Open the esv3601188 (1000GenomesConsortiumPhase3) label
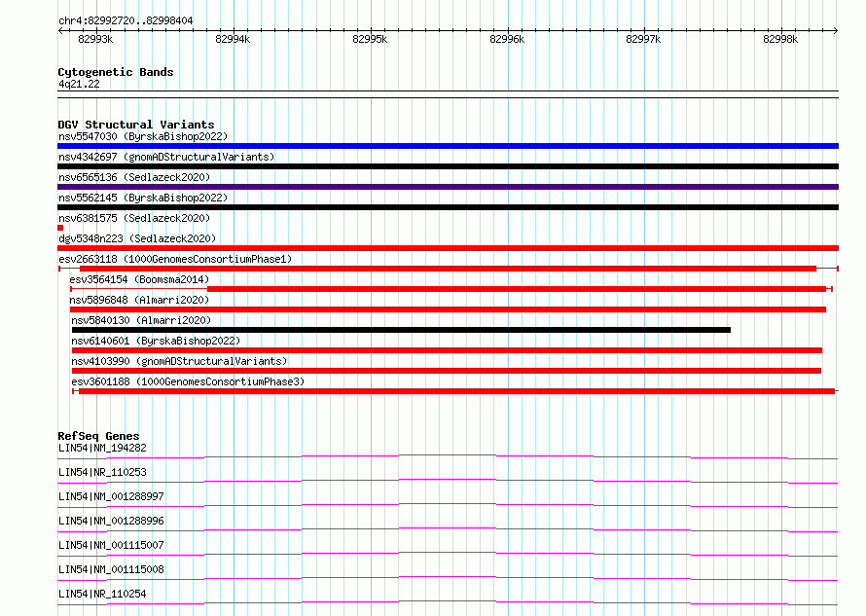This screenshot has width=866, height=616. point(188,381)
